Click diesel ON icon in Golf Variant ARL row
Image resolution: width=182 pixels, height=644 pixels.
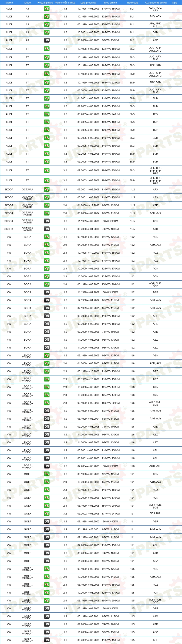[47, 640]
